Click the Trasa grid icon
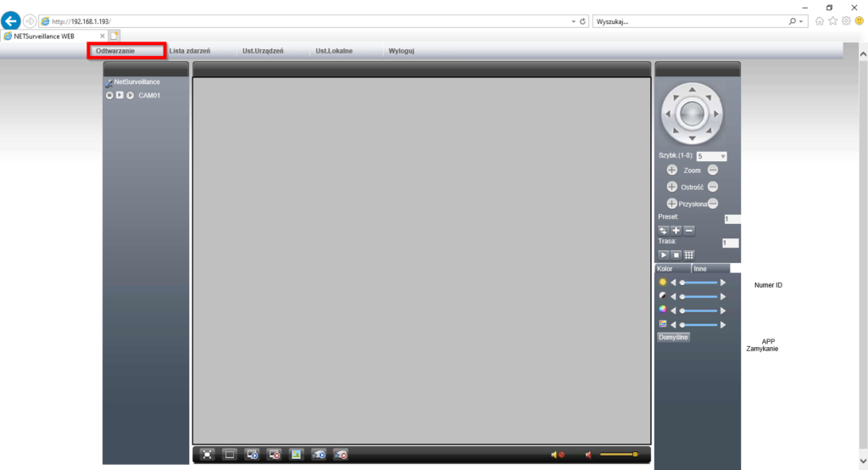Image resolution: width=868 pixels, height=470 pixels. coord(689,255)
